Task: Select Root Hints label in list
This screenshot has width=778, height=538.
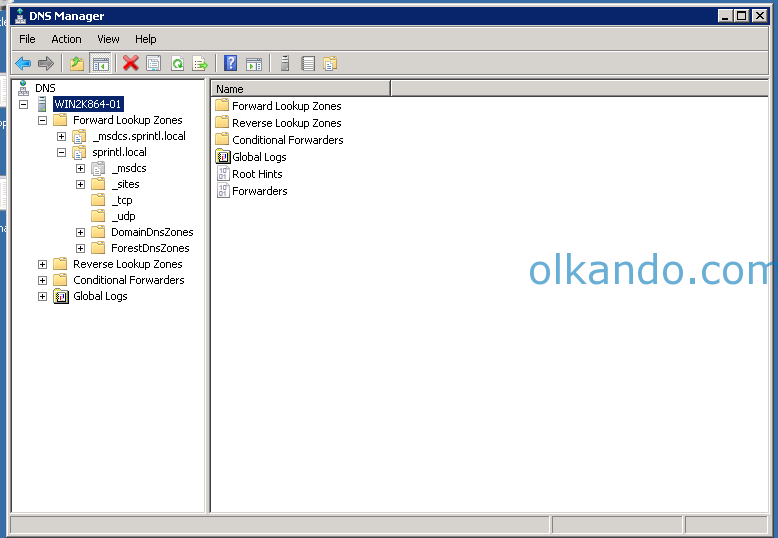Action: (257, 174)
